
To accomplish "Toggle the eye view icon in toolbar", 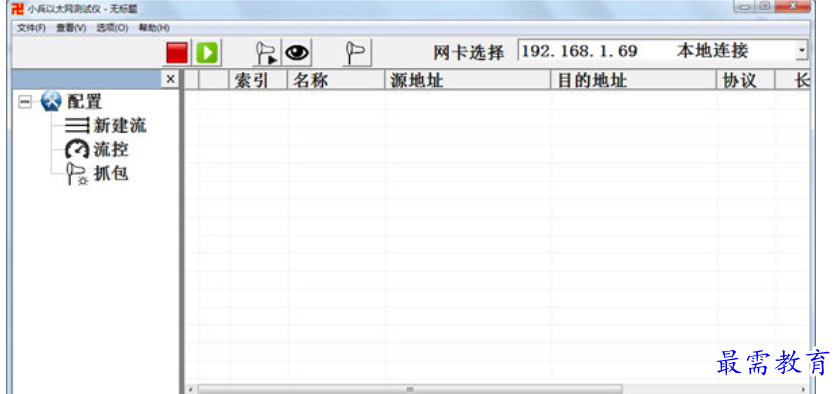I will 297,53.
